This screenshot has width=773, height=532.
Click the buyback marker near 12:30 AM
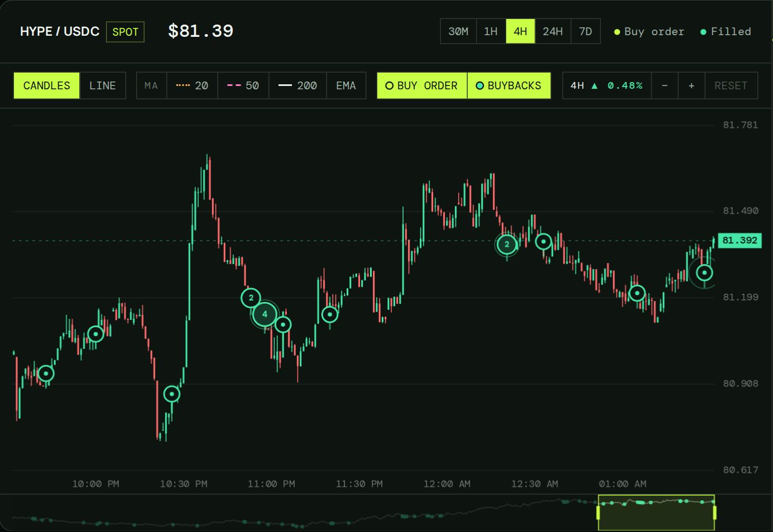[x=544, y=242]
